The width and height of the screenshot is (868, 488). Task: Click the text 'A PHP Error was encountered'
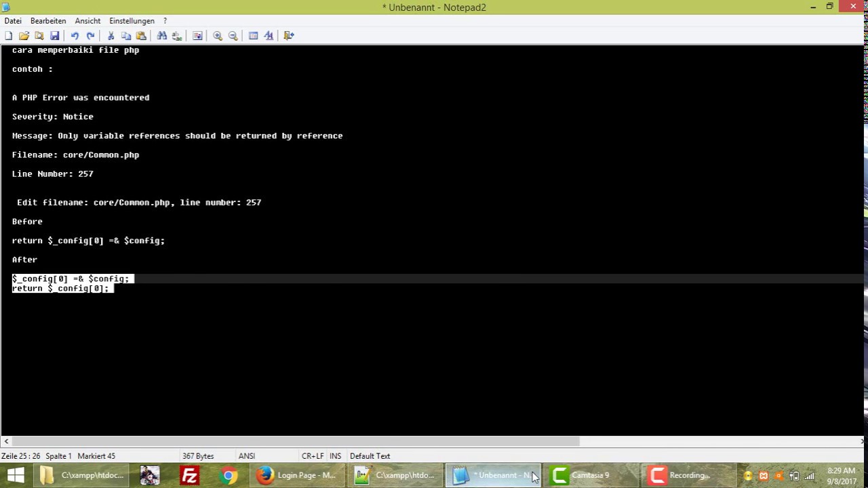81,98
